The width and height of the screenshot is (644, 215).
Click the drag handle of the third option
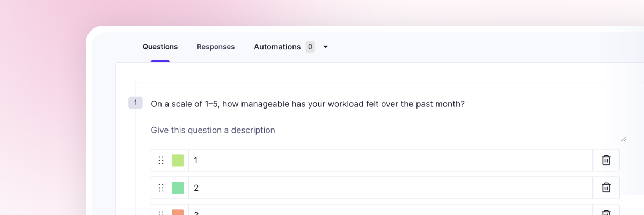(x=161, y=212)
